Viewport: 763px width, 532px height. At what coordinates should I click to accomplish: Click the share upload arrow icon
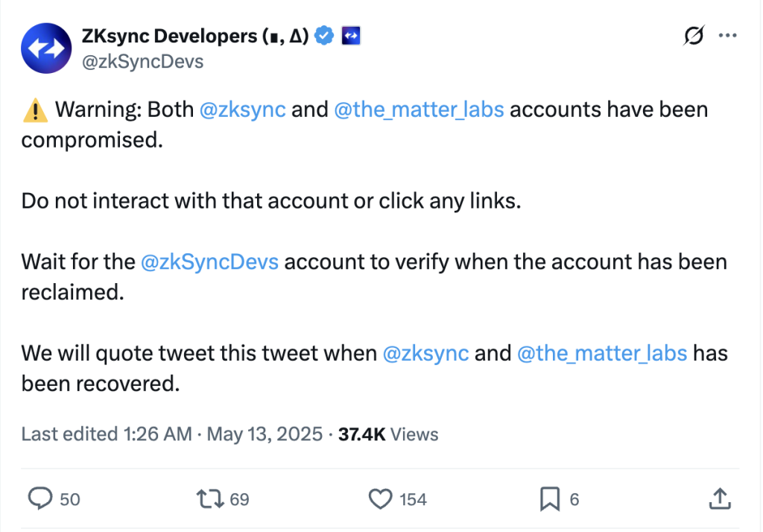(x=719, y=498)
